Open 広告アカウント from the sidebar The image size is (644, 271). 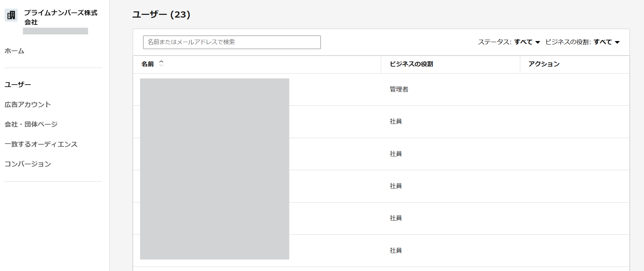28,105
